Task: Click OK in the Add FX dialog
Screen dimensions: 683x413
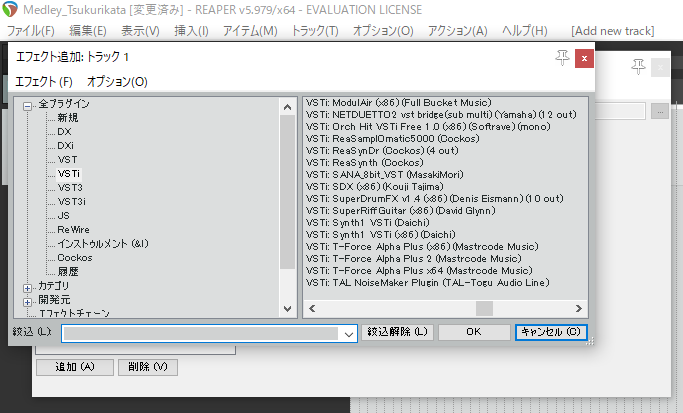Action: (x=474, y=332)
